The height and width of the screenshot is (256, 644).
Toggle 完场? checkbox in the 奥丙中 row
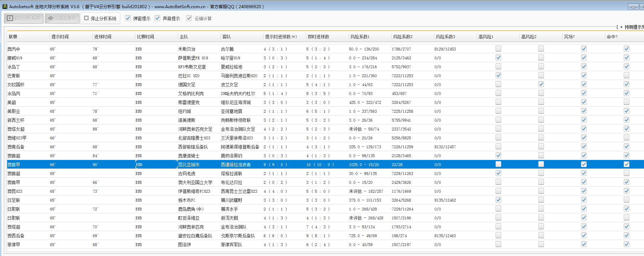584,49
